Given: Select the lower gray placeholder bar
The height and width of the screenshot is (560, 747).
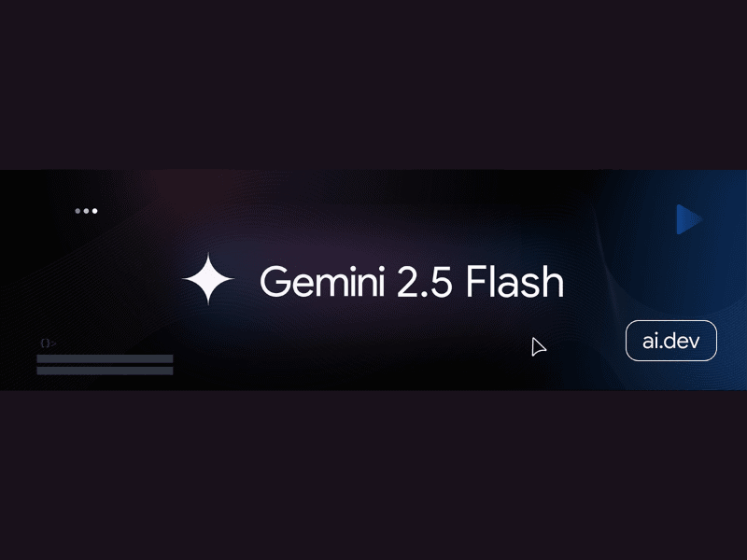Looking at the screenshot, I should click(x=105, y=371).
